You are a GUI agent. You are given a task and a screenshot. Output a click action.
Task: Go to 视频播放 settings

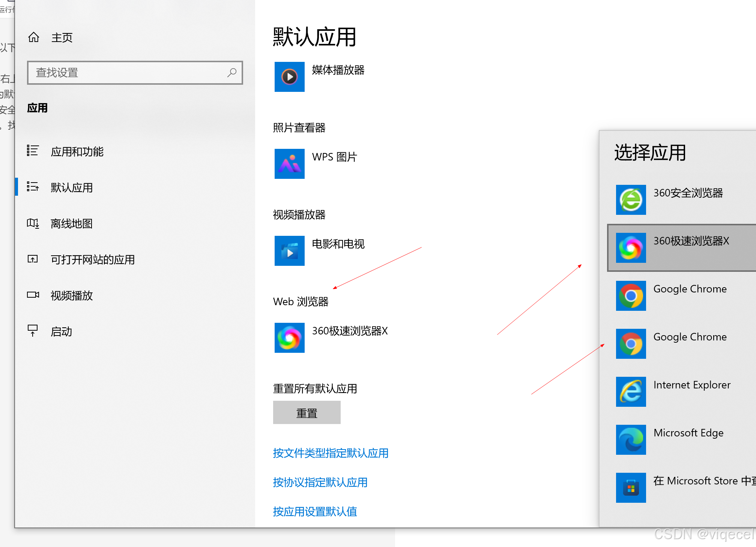tap(71, 296)
